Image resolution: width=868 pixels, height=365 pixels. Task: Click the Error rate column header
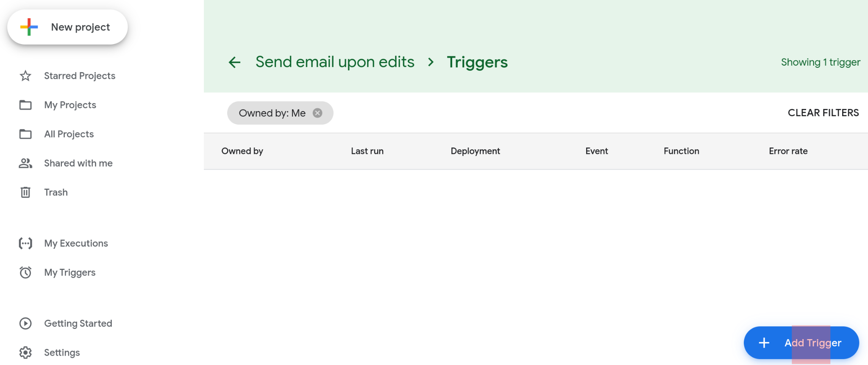tap(788, 151)
